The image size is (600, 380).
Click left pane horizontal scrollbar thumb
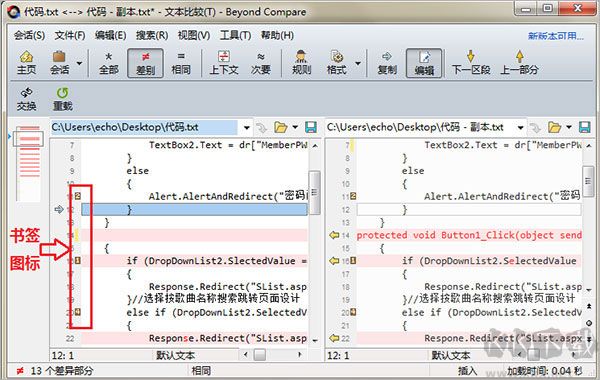pos(260,355)
